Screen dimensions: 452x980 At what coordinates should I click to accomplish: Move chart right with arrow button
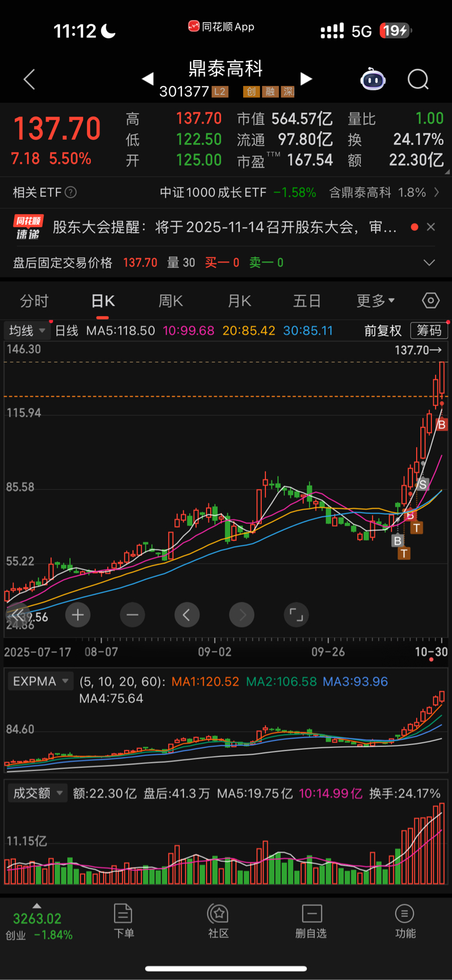coord(241,615)
